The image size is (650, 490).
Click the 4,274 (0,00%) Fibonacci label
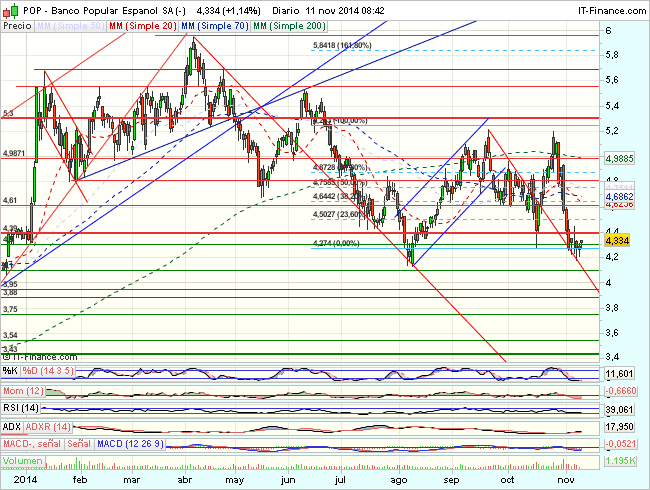(336, 243)
